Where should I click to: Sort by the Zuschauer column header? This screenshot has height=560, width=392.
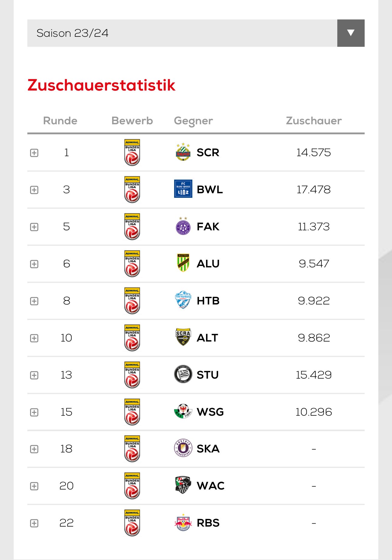tap(314, 121)
